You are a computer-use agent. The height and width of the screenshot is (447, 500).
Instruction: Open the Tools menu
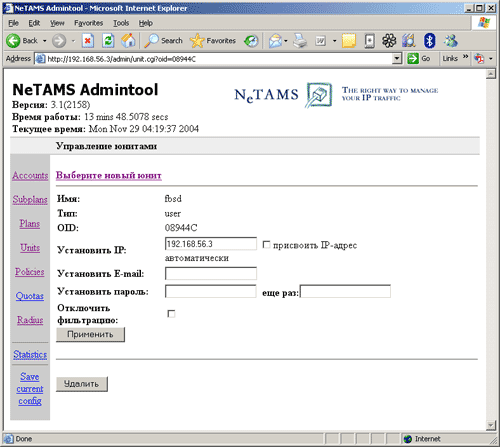121,23
